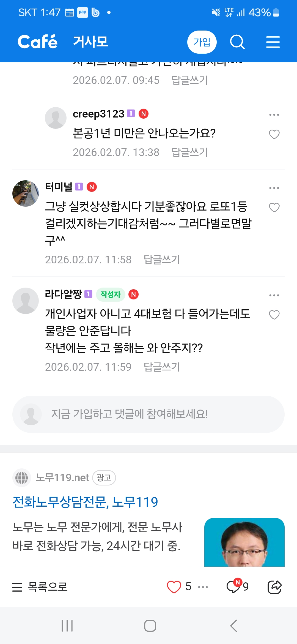The width and height of the screenshot is (297, 644).
Task: Open the hamburger menu in header
Action: [273, 42]
